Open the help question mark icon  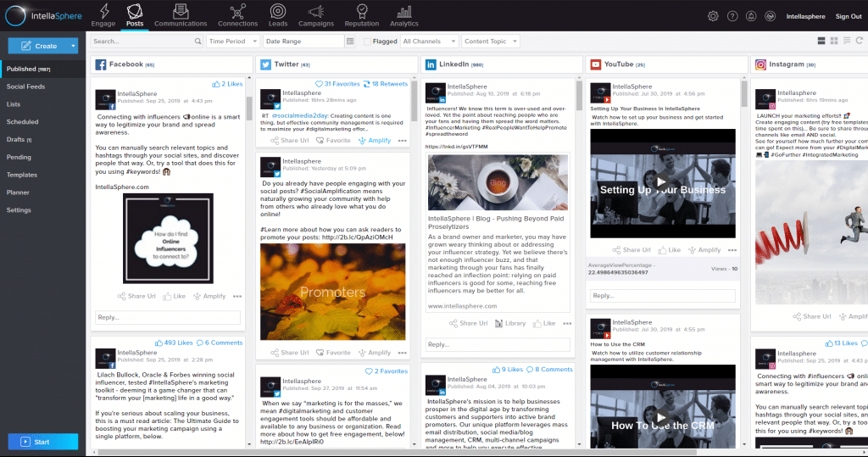[732, 16]
